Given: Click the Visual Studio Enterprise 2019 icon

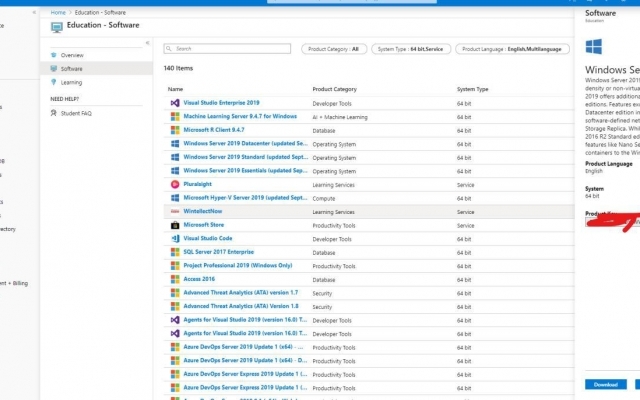Looking at the screenshot, I should 175,103.
